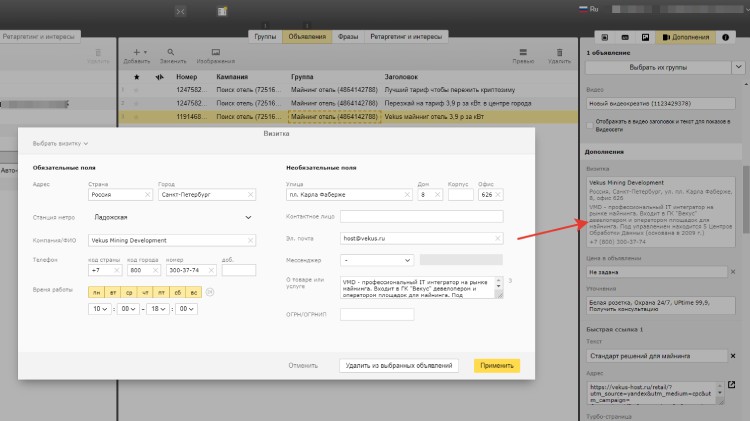This screenshot has height=421, width=750.
Task: Enable showing title and text in Видеосети
Action: [x=588, y=126]
